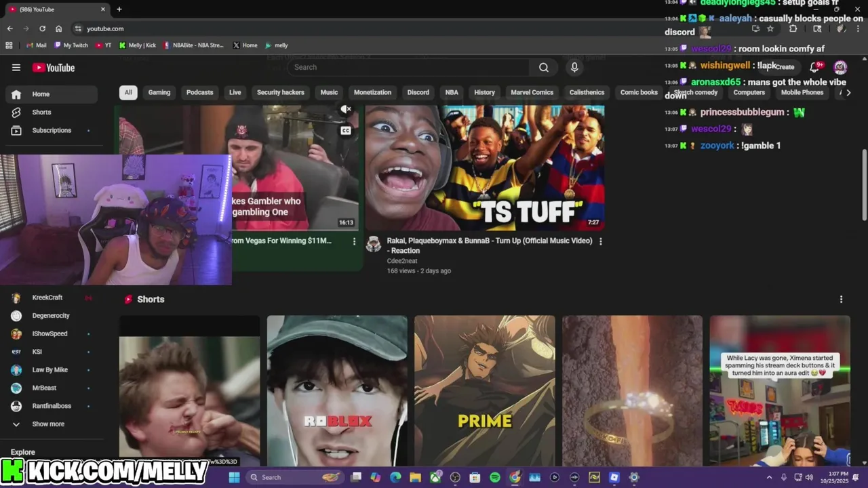Select the Calisthenics filter chip
The height and width of the screenshot is (488, 868).
point(587,92)
